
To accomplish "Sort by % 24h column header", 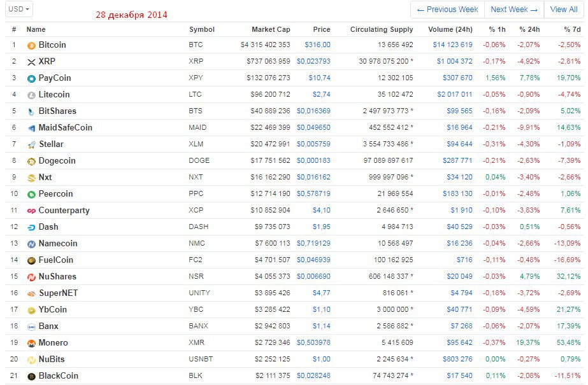I will coord(529,29).
